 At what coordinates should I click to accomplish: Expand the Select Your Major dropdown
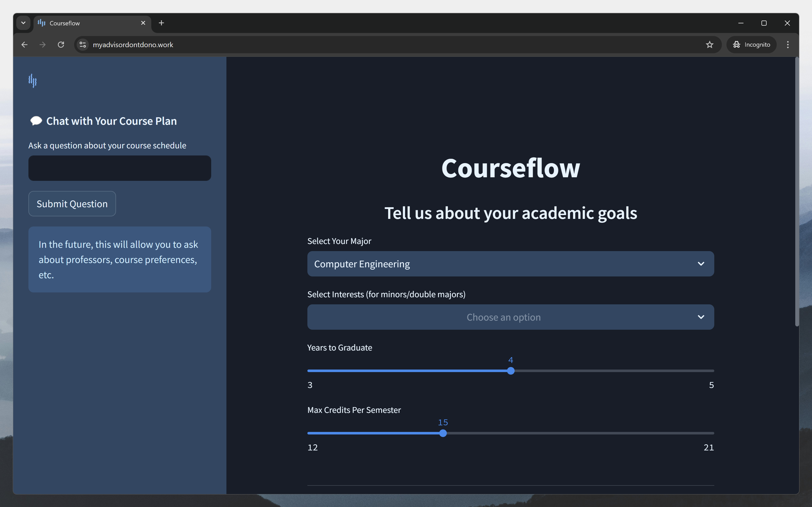coord(510,264)
